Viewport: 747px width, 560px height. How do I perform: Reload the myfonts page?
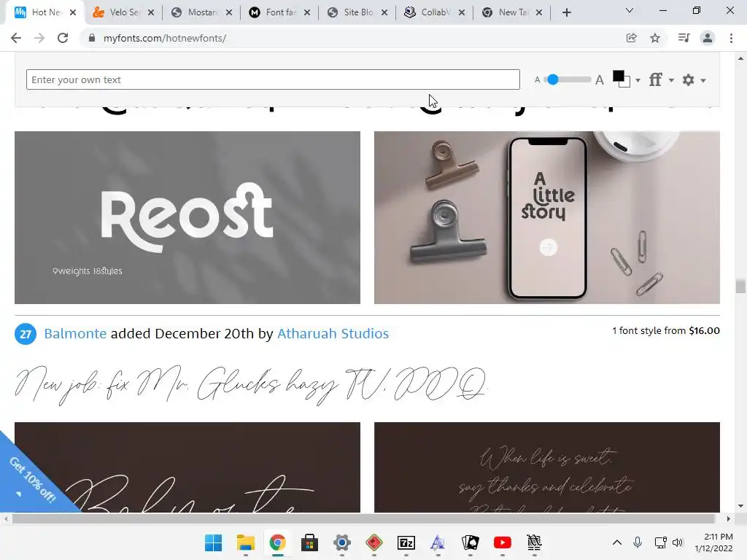click(63, 38)
